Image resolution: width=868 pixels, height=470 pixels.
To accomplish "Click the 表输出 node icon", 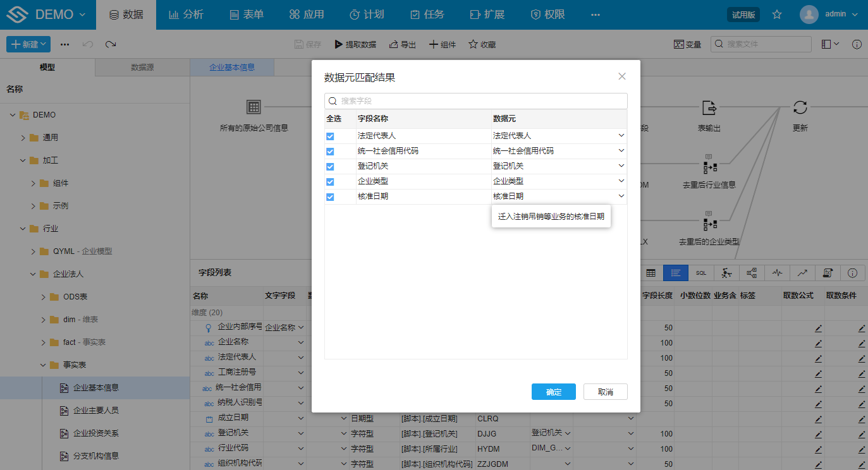I will tap(709, 107).
